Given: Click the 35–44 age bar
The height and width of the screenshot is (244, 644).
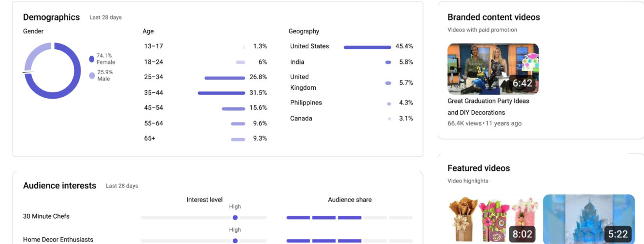Looking at the screenshot, I should point(221,93).
